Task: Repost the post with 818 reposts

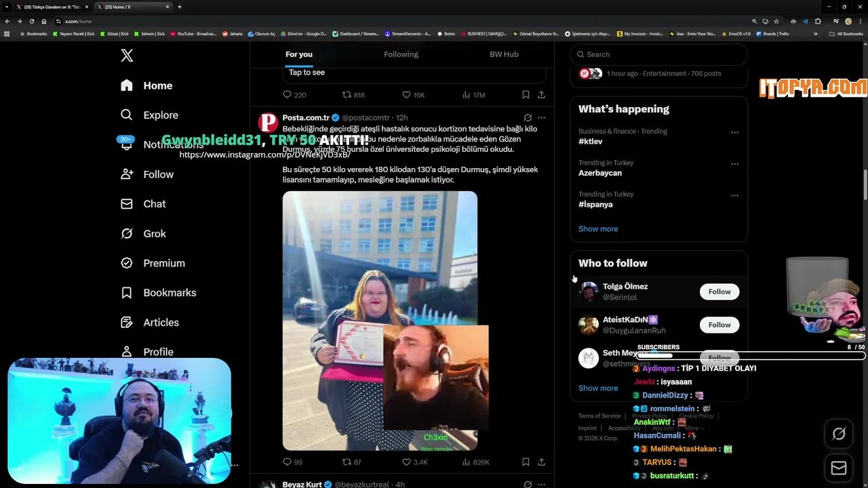Action: 353,95
